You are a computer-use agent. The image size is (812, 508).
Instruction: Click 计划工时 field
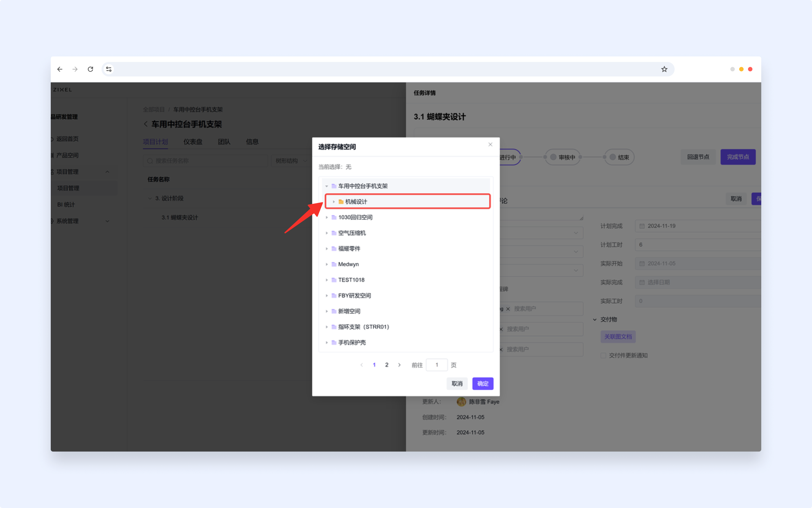[698, 245]
